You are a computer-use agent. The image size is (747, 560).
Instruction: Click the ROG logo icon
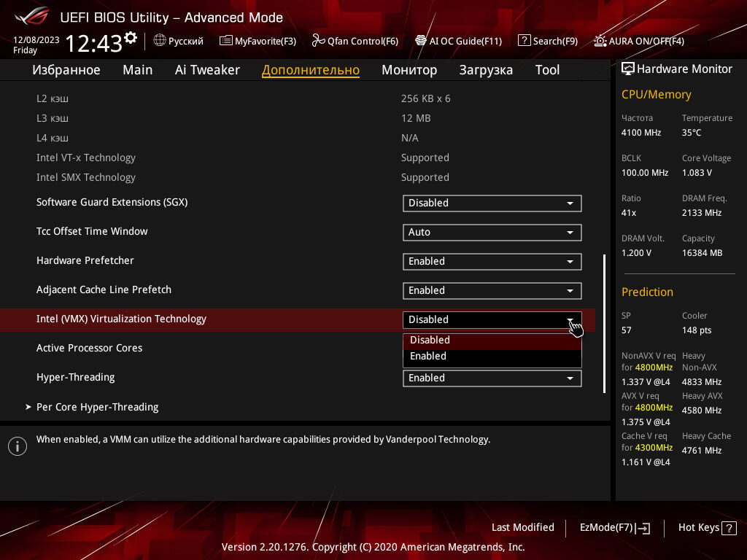click(31, 16)
